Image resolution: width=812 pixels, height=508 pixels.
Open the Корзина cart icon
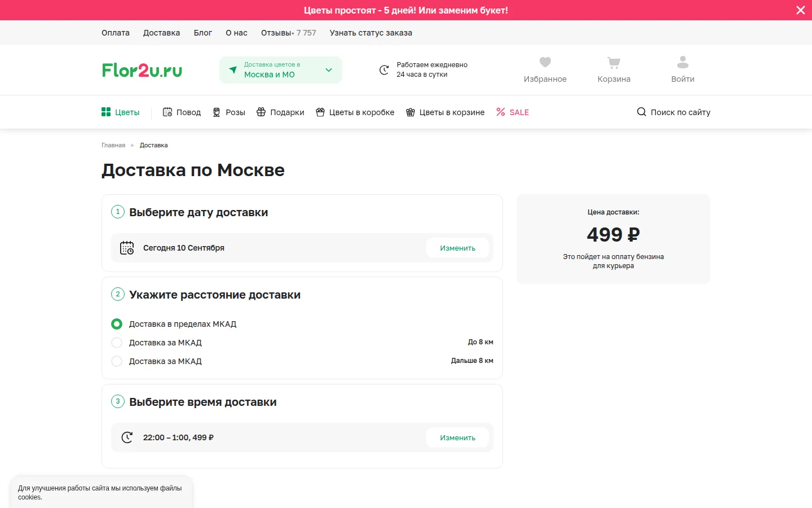614,62
